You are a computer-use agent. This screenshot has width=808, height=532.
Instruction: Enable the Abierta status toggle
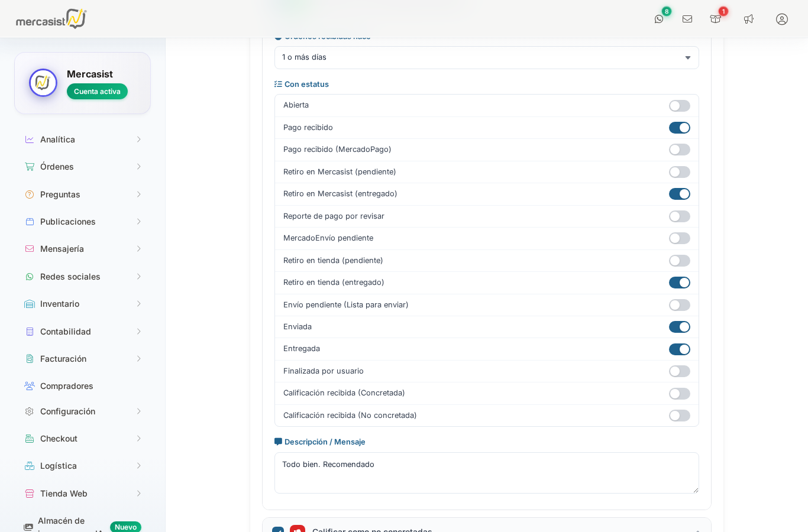click(x=680, y=106)
